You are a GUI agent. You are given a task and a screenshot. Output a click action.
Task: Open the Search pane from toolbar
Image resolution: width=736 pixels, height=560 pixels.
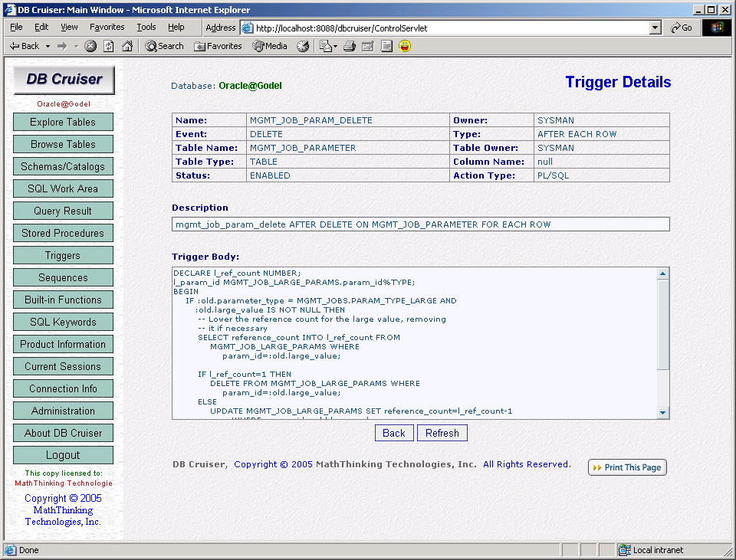[x=164, y=46]
